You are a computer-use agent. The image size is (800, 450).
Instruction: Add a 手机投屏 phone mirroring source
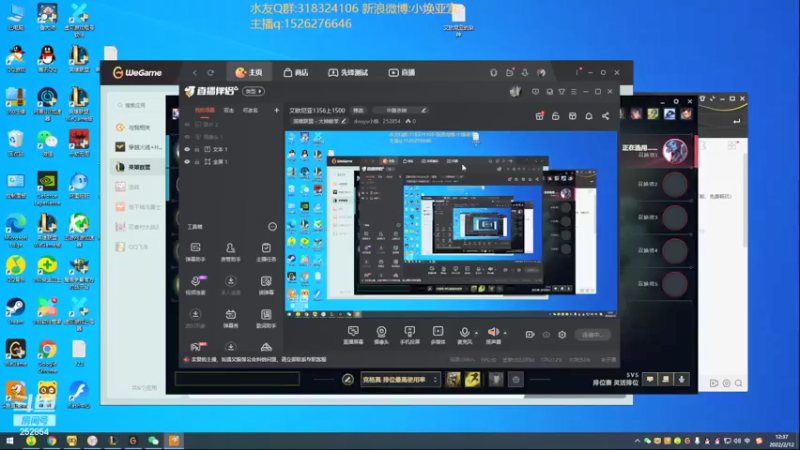coord(409,335)
